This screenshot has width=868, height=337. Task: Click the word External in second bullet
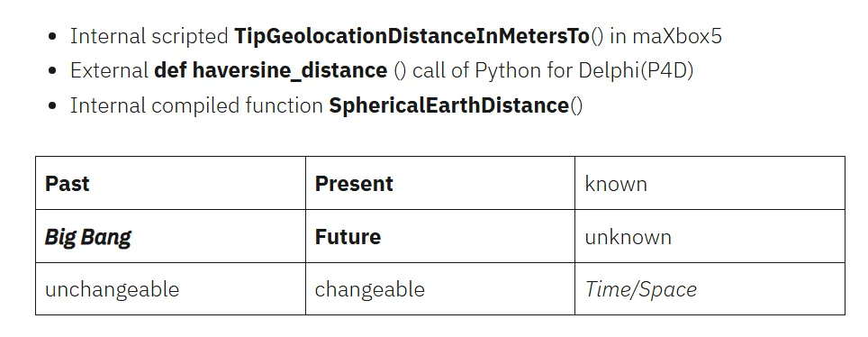click(x=109, y=71)
